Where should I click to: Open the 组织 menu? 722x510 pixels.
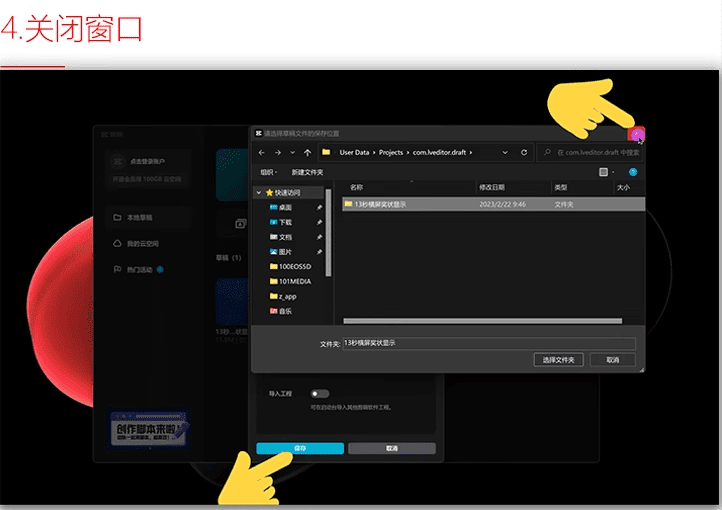pyautogui.click(x=269, y=172)
